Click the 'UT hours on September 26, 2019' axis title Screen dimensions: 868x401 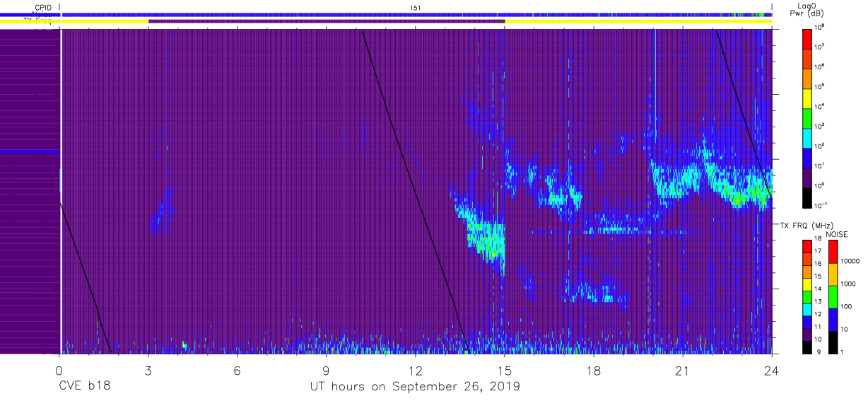pos(415,387)
